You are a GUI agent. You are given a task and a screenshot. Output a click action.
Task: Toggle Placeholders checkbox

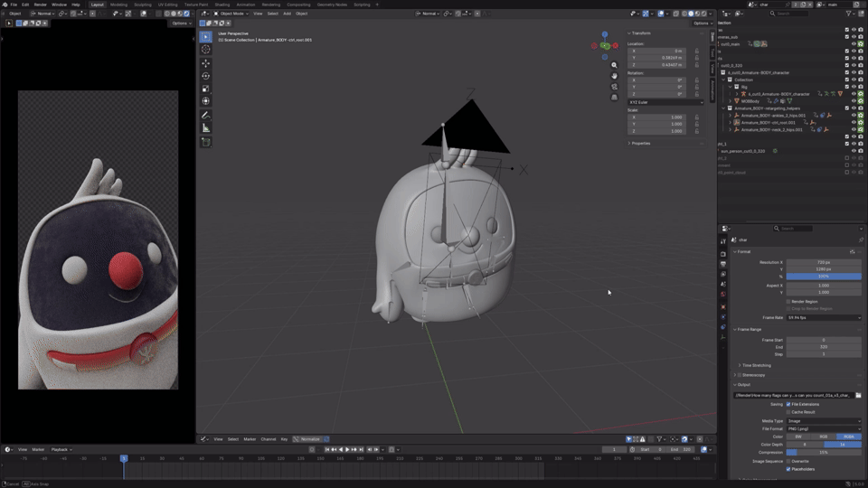[x=788, y=469]
